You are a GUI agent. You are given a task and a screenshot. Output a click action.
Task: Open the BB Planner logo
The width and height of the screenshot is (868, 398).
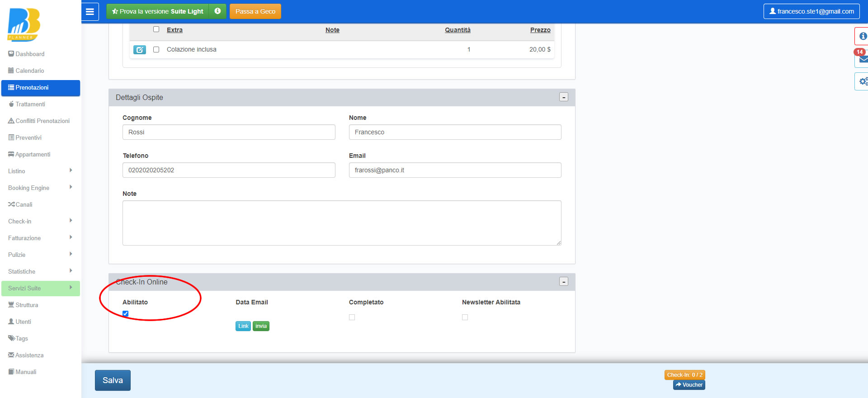[24, 24]
